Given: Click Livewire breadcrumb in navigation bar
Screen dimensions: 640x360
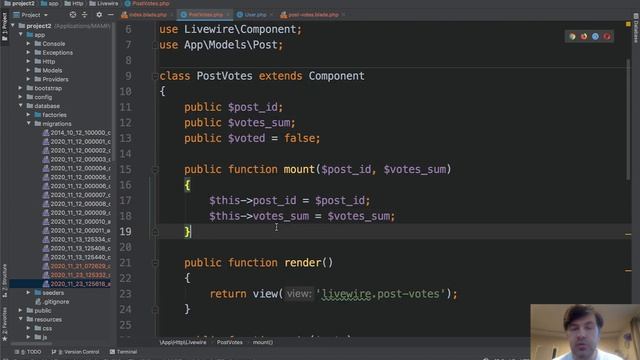Looking at the screenshot, I should 104,3.
